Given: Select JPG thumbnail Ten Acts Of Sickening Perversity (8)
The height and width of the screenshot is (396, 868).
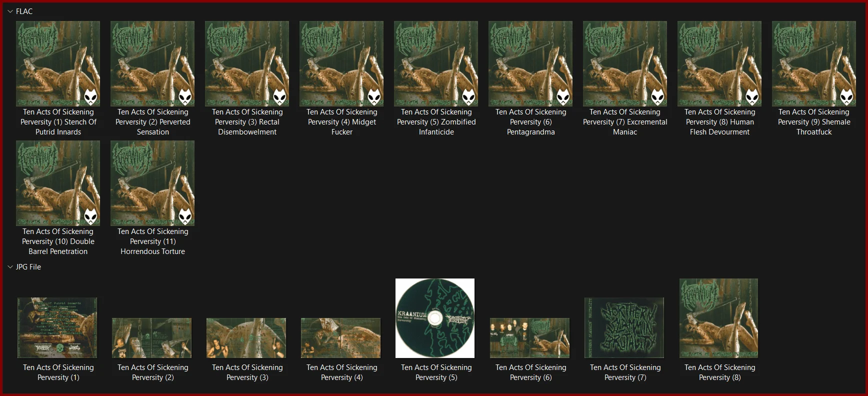Looking at the screenshot, I should coord(719,318).
